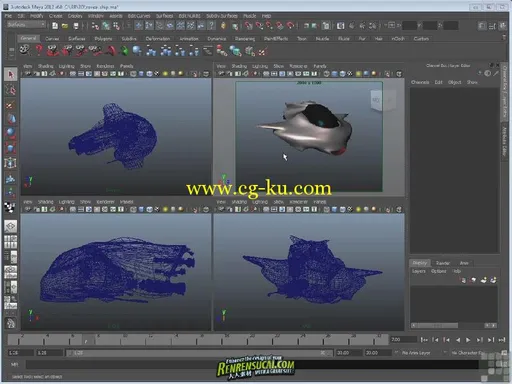
Task: Select the Universal Manipulator tool
Action: pos(10,163)
